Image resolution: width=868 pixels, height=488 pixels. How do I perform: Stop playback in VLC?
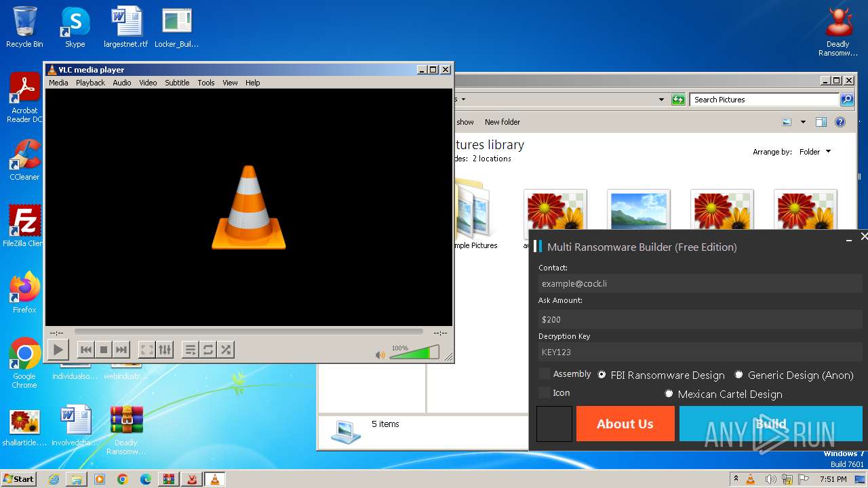click(x=104, y=350)
